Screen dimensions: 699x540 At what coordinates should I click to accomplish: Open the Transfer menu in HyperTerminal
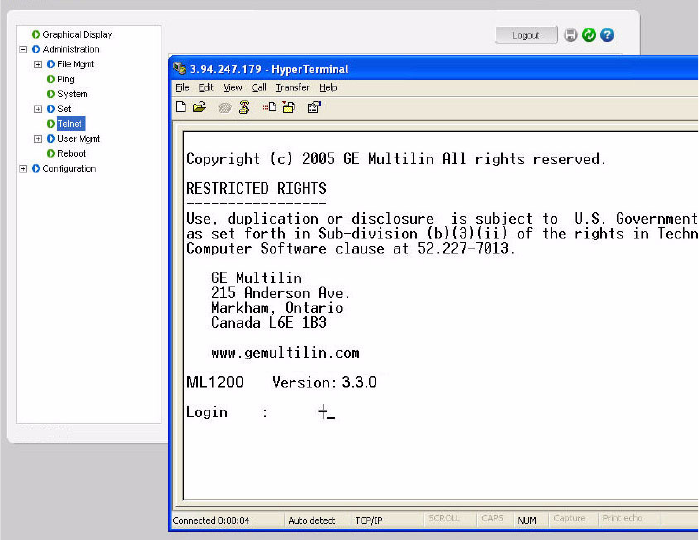click(292, 87)
